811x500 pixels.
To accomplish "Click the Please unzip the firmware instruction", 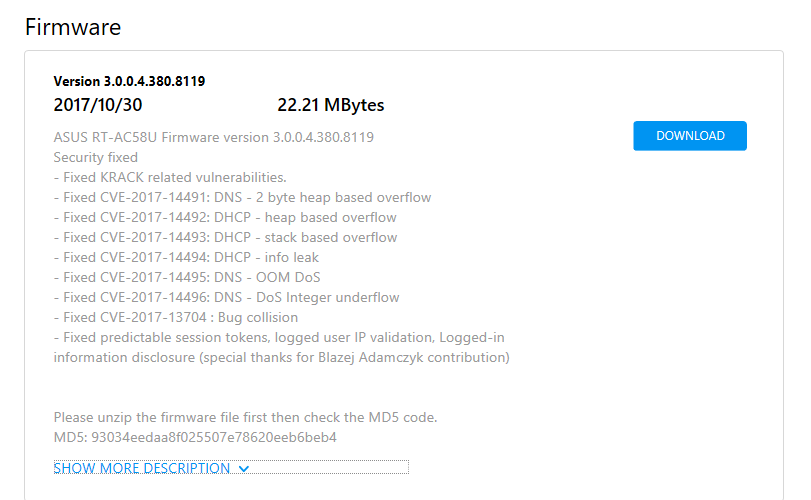I will [245, 417].
